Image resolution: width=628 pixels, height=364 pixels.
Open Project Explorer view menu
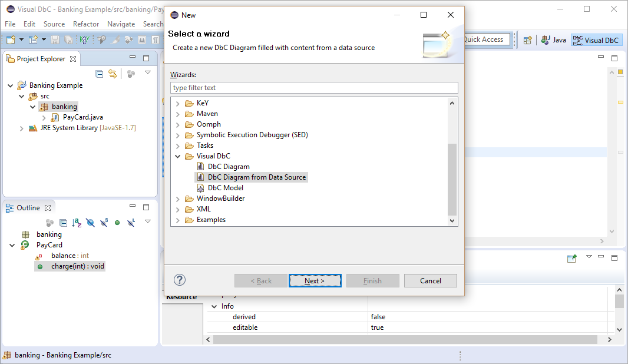click(x=148, y=72)
